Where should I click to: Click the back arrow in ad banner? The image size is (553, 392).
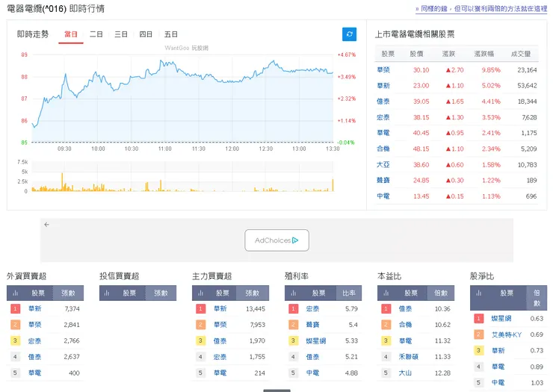tap(46, 225)
